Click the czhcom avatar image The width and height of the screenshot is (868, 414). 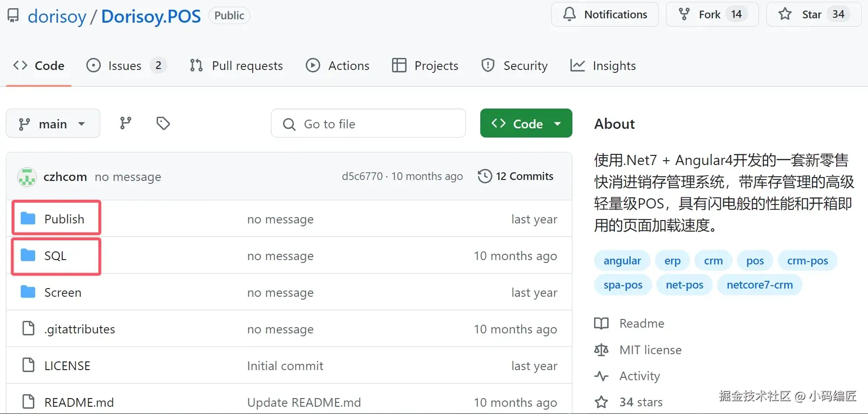pos(27,177)
